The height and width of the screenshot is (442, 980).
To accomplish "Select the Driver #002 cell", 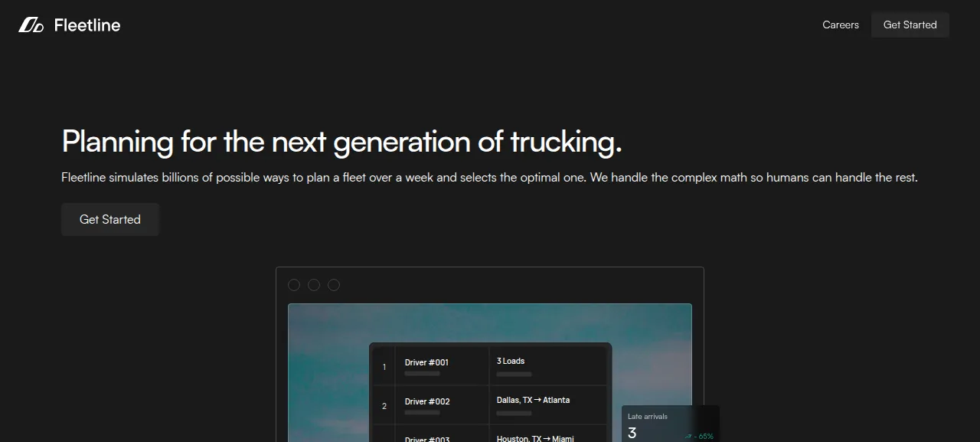I will (x=442, y=405).
